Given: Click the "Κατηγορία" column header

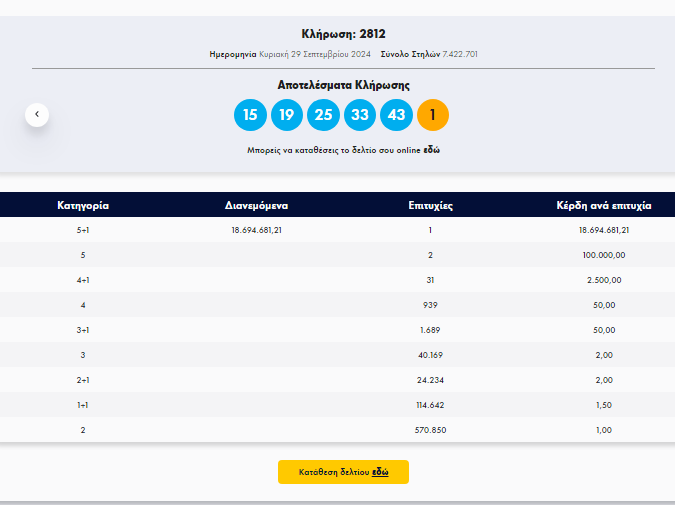Looking at the screenshot, I should (83, 205).
